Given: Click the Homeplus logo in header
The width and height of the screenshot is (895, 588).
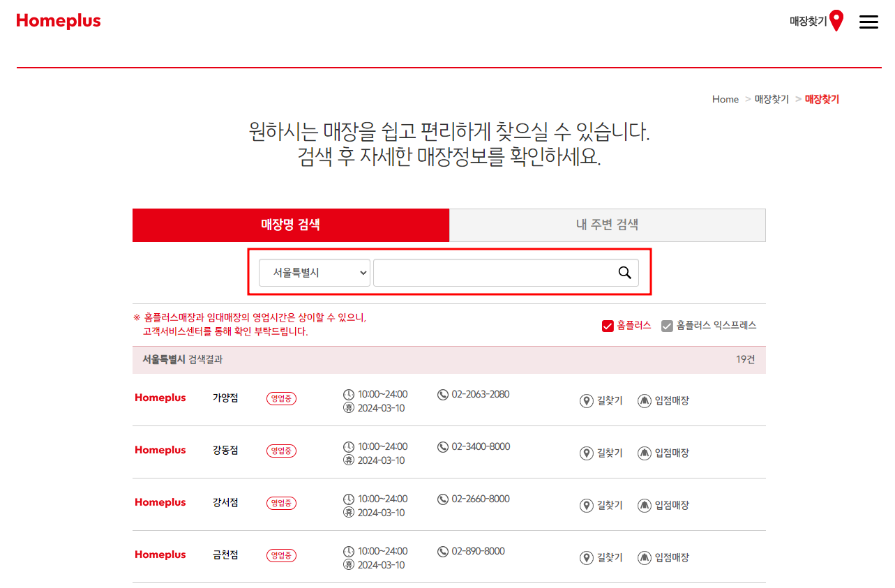Looking at the screenshot, I should coord(59,21).
